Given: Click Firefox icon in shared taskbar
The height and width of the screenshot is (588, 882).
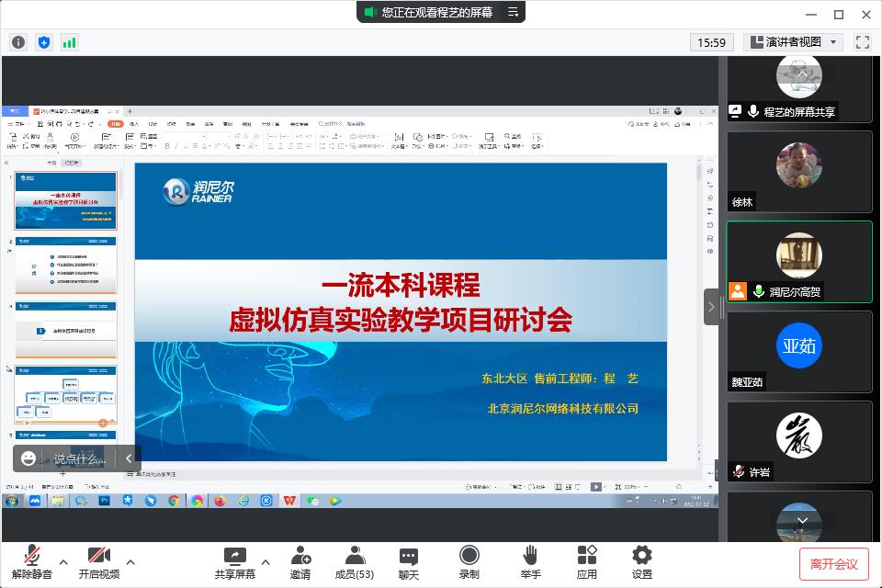Looking at the screenshot, I should [x=220, y=501].
